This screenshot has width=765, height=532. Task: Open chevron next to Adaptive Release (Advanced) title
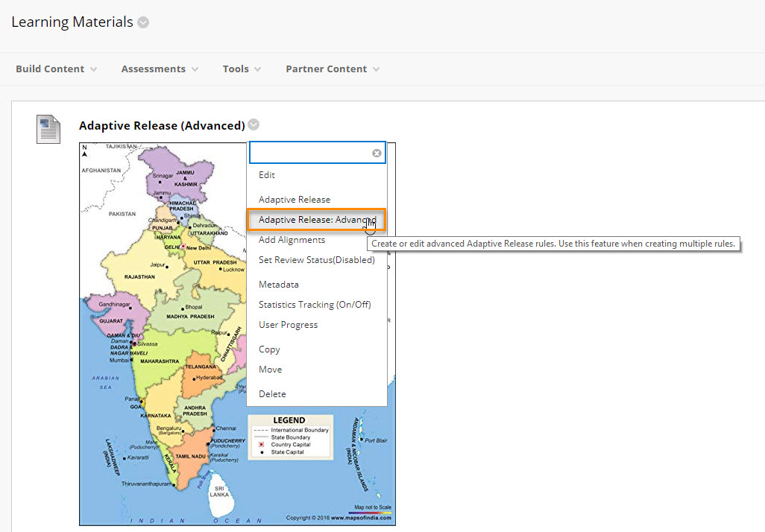pyautogui.click(x=254, y=125)
